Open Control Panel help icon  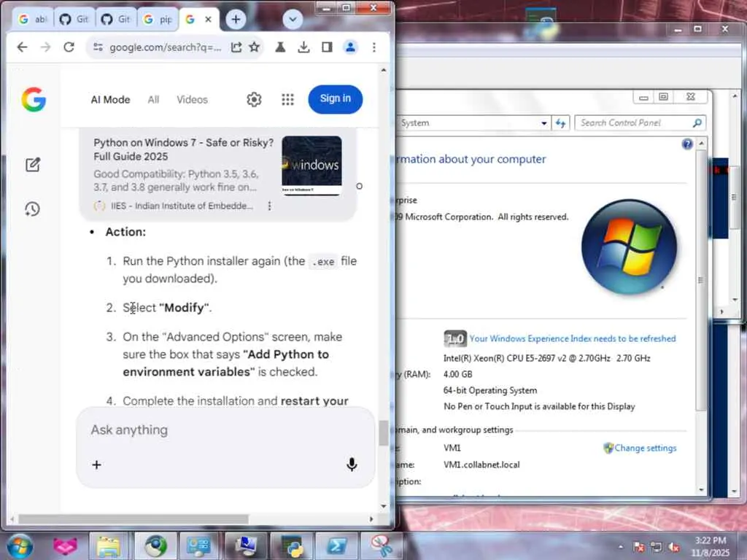coord(687,144)
